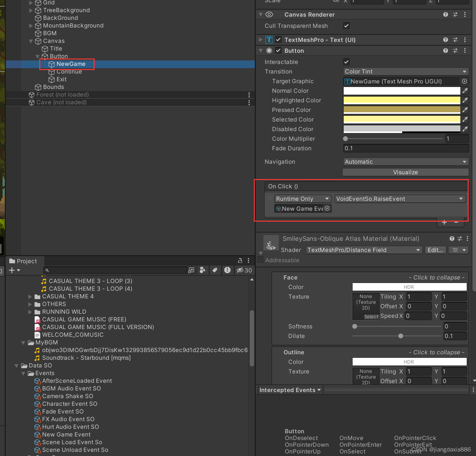476x456 pixels.
Task: Open Shader TextMeshPro/Distance Field dropdown
Action: [364, 250]
